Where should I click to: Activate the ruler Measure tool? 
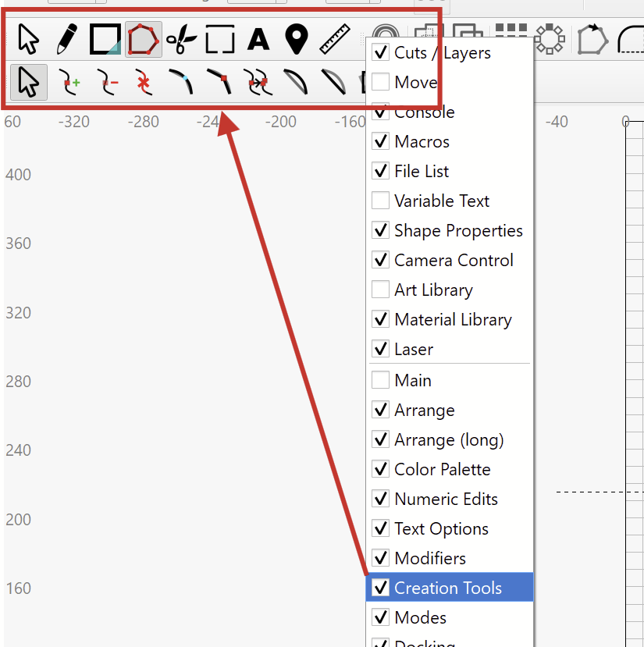[334, 38]
